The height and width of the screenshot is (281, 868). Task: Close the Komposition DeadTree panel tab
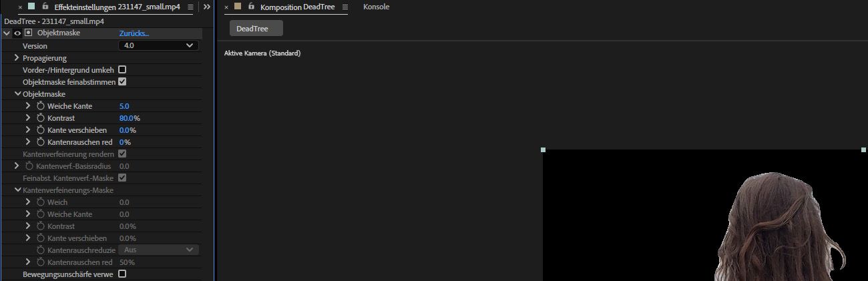[225, 7]
